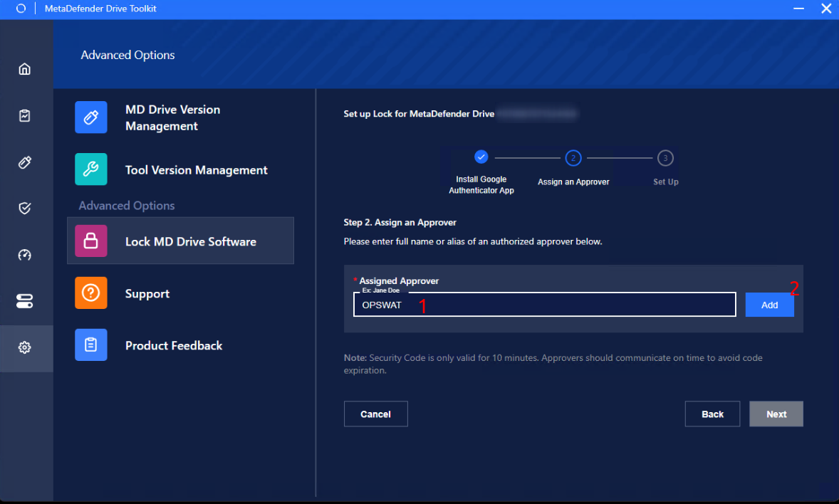Open Product Feedback section
The image size is (839, 504).
pos(180,345)
